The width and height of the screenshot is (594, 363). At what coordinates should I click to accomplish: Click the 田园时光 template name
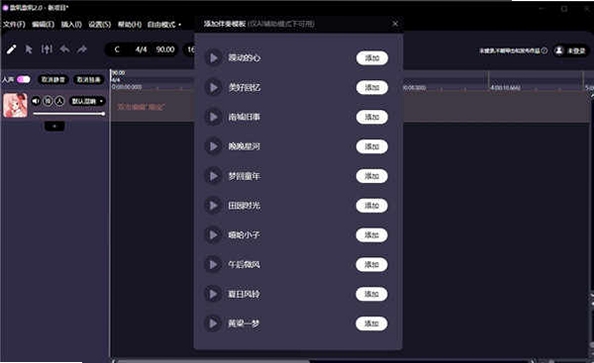click(244, 205)
